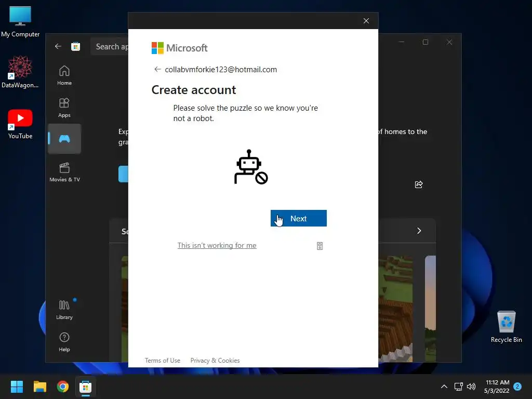Open Movies & TV in Store sidebar
532x399 pixels.
64,172
